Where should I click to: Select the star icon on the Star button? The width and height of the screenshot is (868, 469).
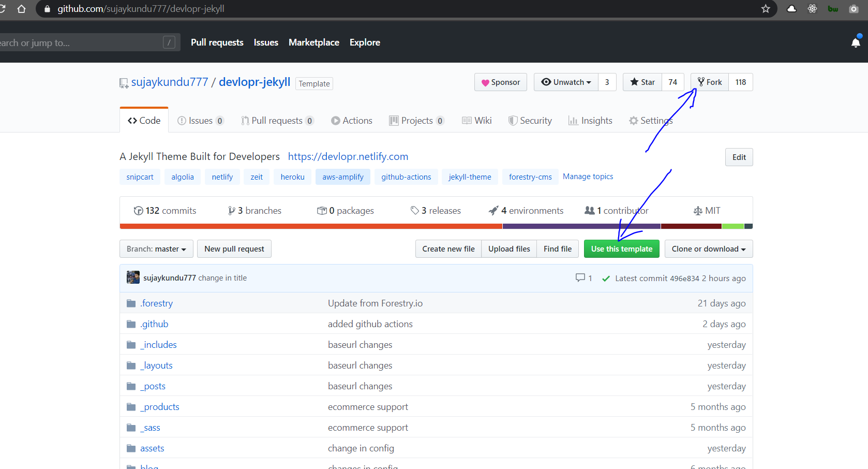635,82
